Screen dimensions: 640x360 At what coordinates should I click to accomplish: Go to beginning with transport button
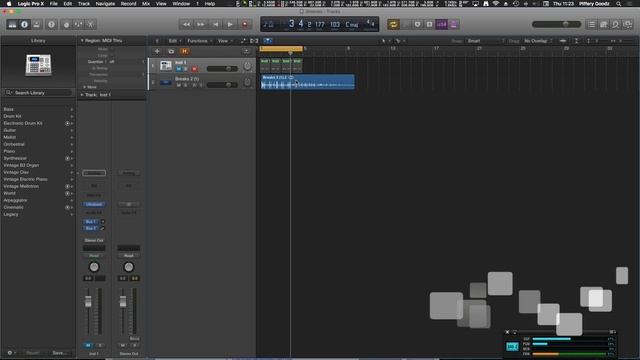click(216, 24)
